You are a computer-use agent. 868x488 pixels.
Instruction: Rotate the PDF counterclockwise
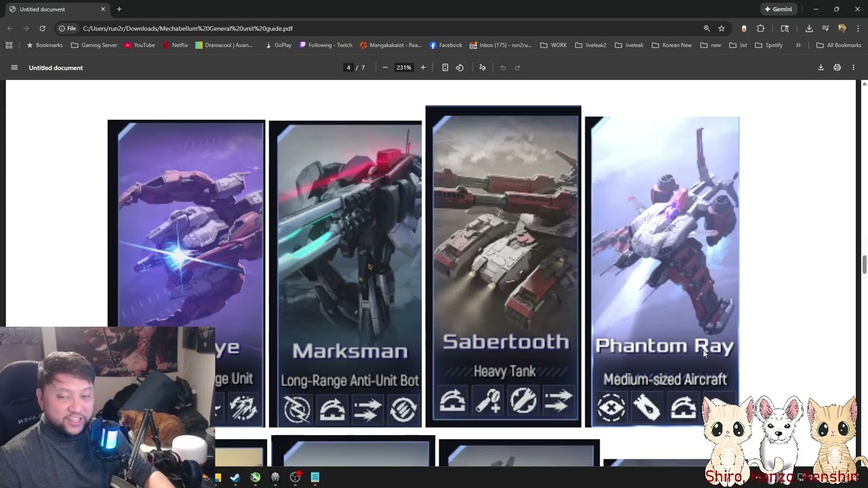coord(460,68)
